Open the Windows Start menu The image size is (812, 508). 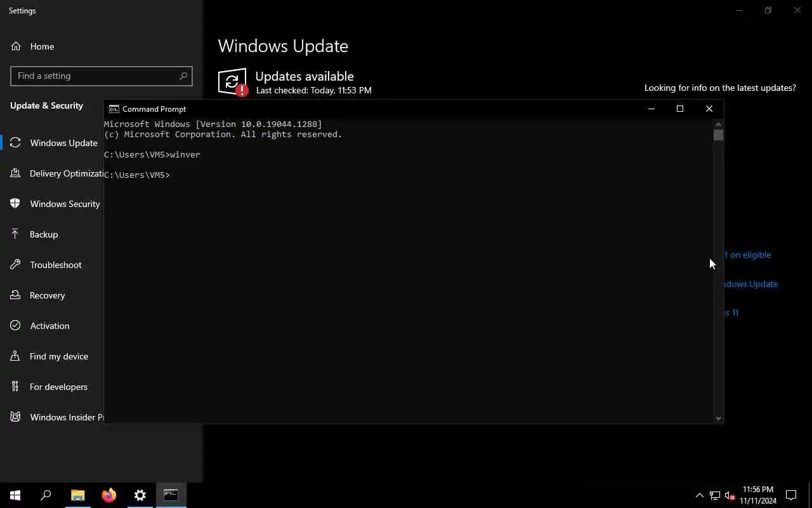point(15,495)
